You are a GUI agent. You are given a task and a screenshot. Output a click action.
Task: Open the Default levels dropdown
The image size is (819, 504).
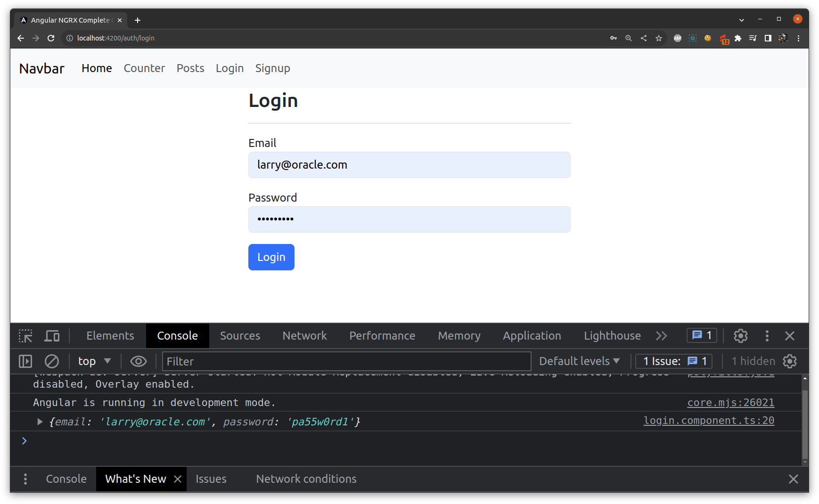(x=579, y=361)
